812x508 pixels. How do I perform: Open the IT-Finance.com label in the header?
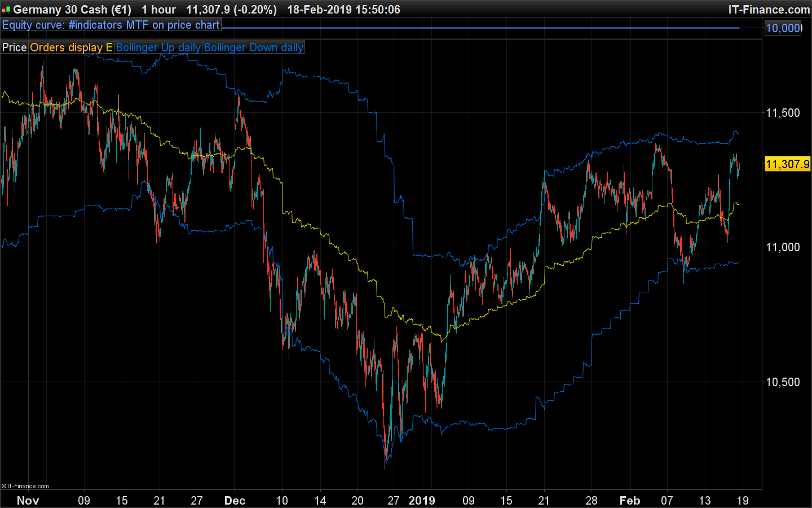click(769, 10)
